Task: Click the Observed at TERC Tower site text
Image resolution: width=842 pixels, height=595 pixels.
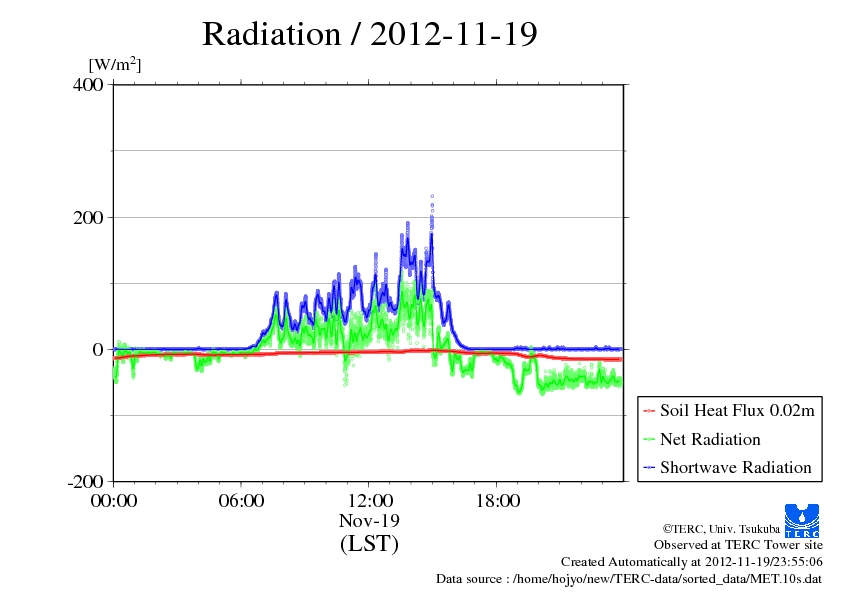Action: click(x=738, y=545)
